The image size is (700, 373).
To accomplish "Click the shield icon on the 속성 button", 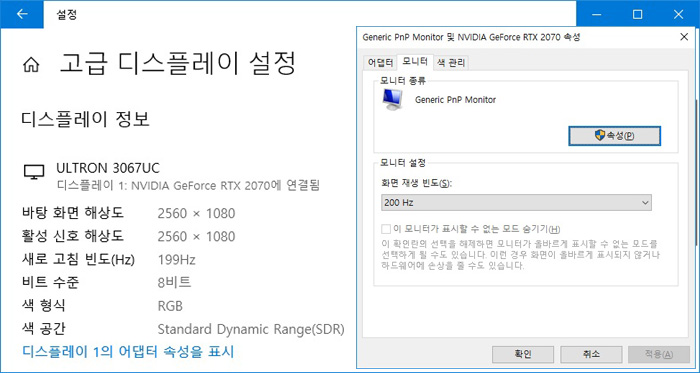I will [600, 135].
